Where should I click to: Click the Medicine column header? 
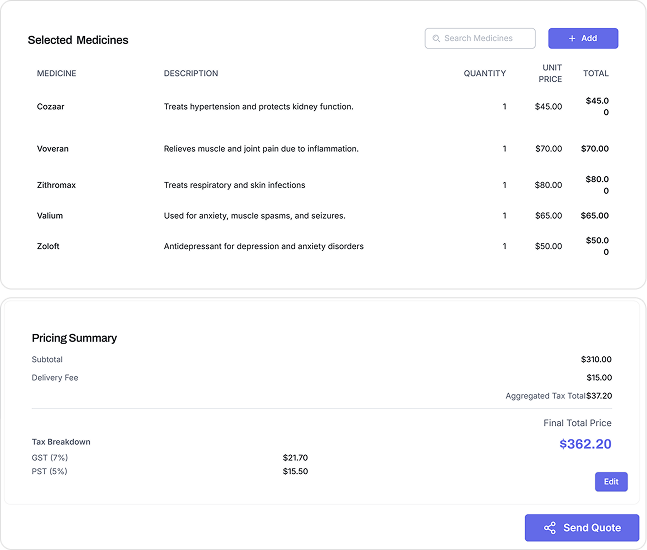coord(56,74)
